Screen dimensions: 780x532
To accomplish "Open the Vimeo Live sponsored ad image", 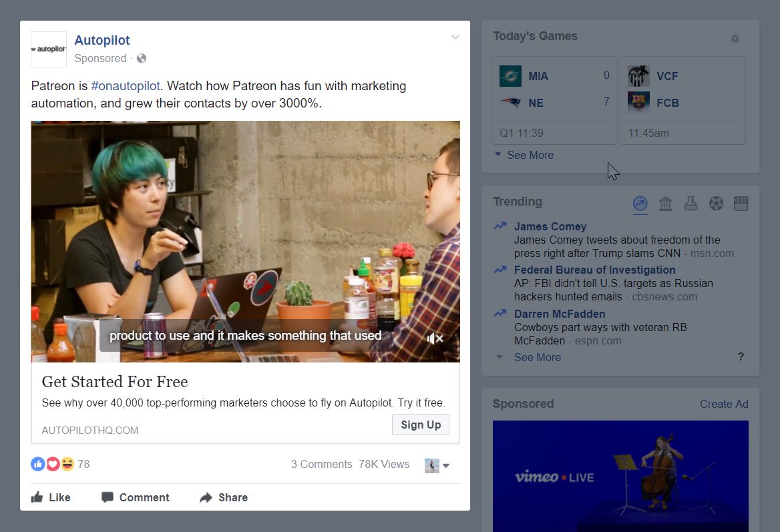I will coord(621,477).
